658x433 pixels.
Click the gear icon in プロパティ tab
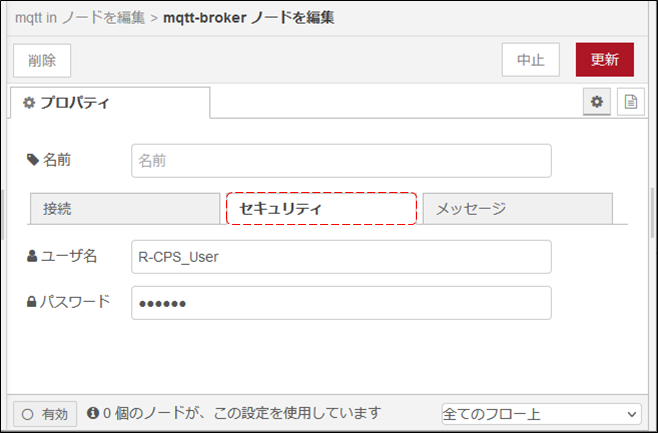pyautogui.click(x=29, y=103)
